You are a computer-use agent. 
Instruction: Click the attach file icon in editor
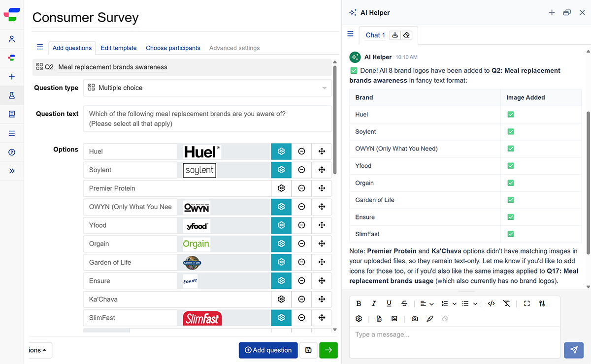[379, 319]
